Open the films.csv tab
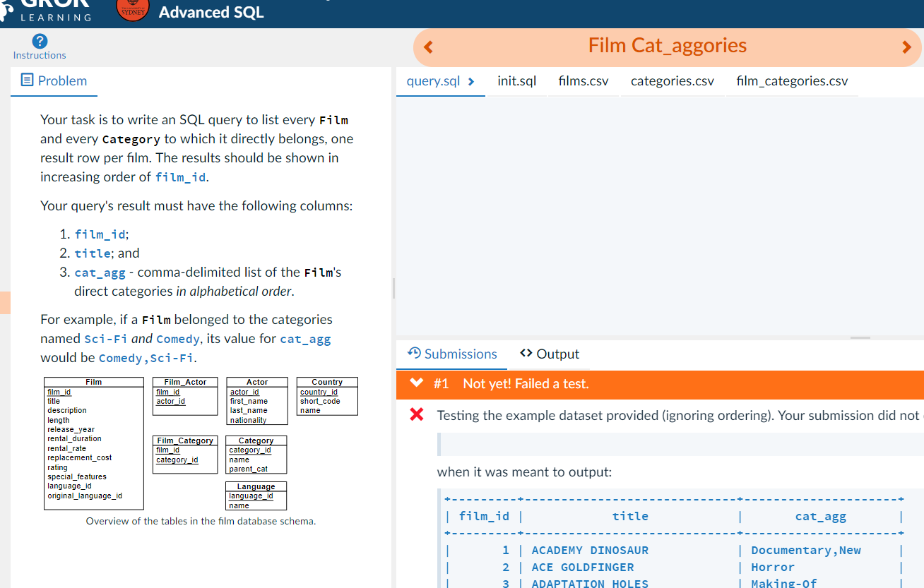Image resolution: width=924 pixels, height=588 pixels. 583,81
